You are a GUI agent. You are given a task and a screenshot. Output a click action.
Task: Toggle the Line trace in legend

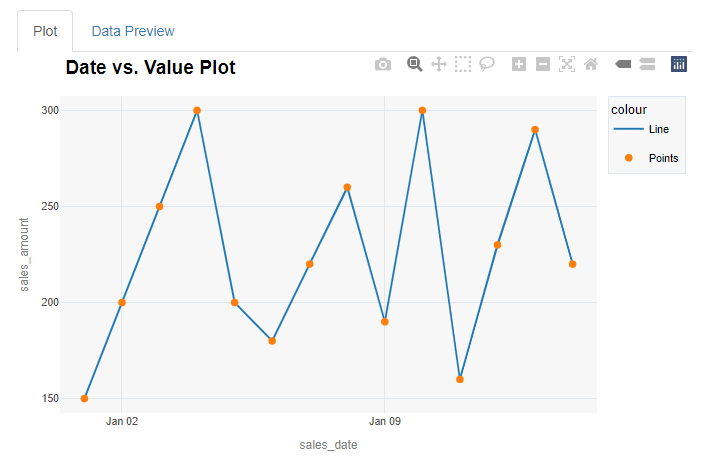coord(642,129)
